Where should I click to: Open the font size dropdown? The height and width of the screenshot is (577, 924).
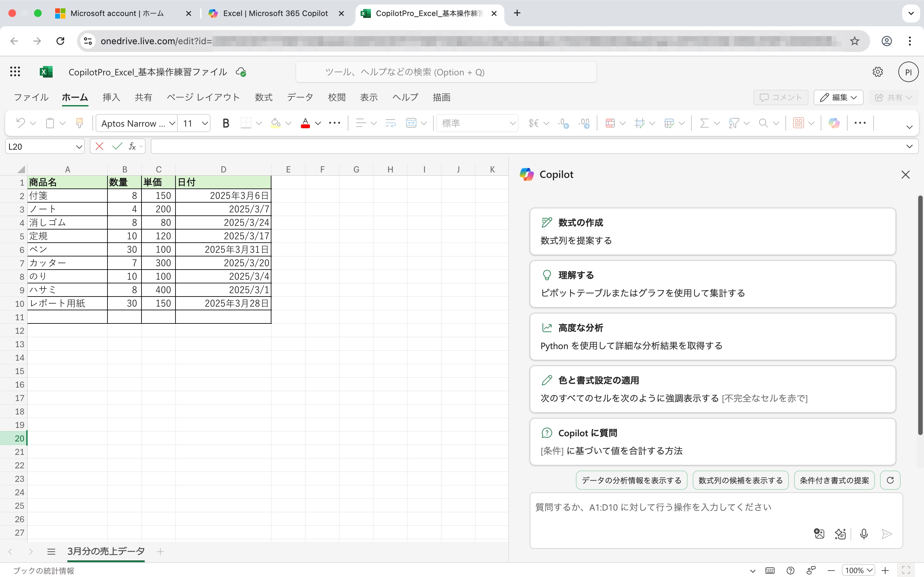point(205,123)
